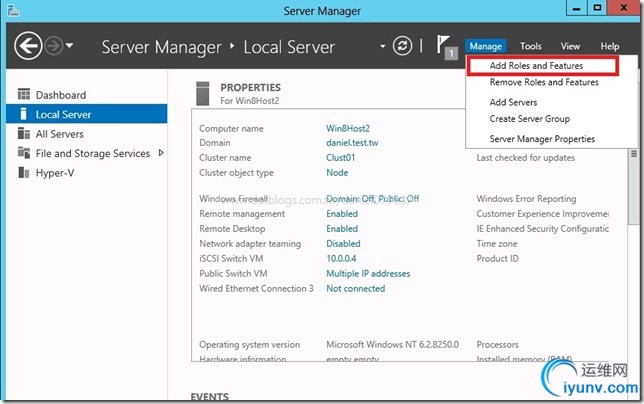Screen dimensions: 644x404
Task: Choose Add Roles and Features
Action: (536, 66)
